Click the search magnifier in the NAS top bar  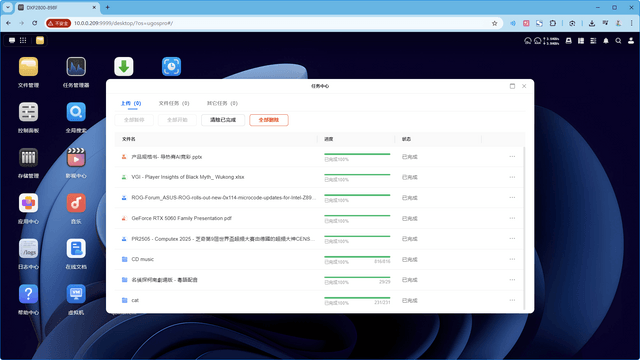tap(618, 41)
